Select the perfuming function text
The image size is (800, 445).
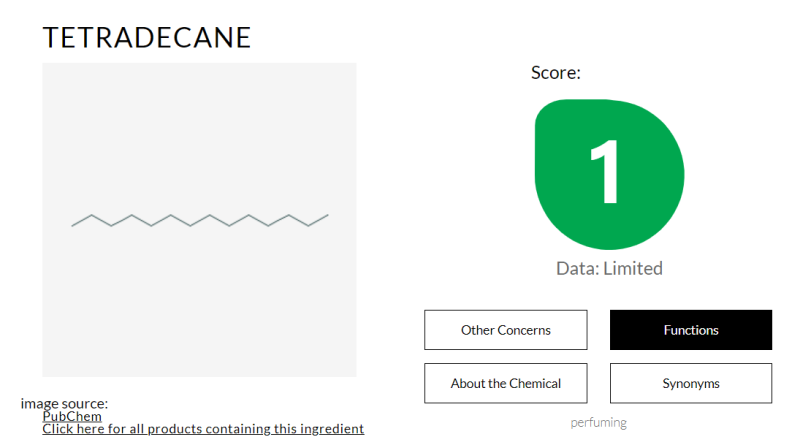click(598, 423)
